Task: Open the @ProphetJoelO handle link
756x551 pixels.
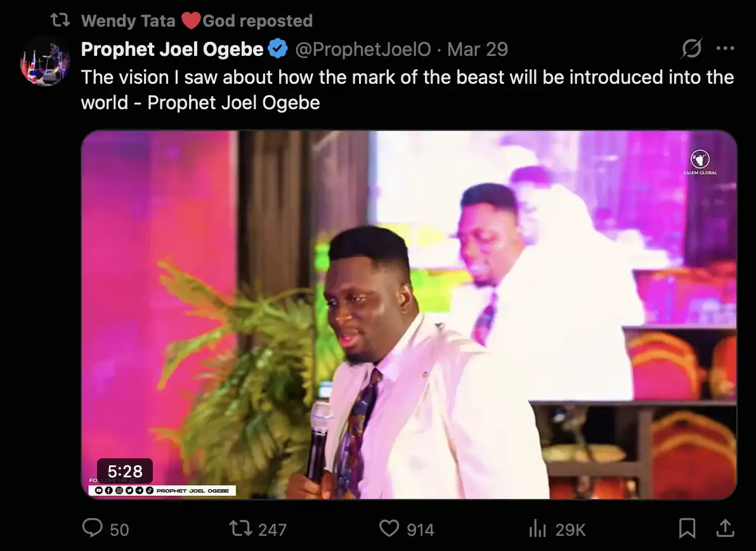Action: click(363, 49)
